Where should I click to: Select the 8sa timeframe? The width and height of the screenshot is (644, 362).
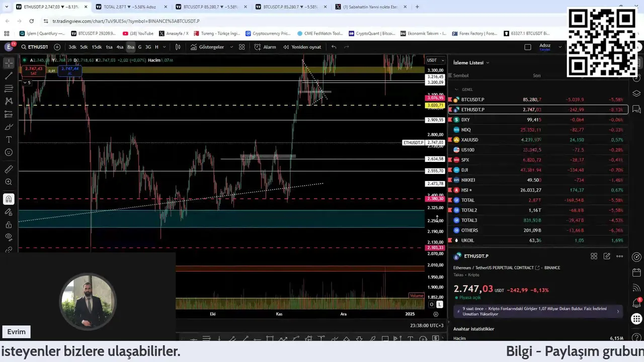point(130,47)
